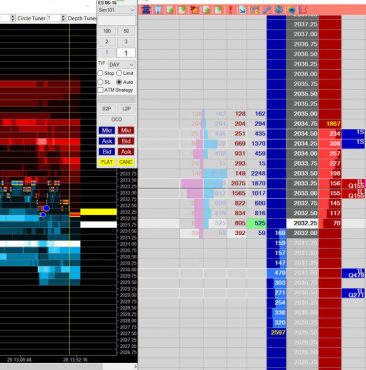Click the yellow FLAT button
Viewport: 366px width, 370px height.
click(x=107, y=162)
